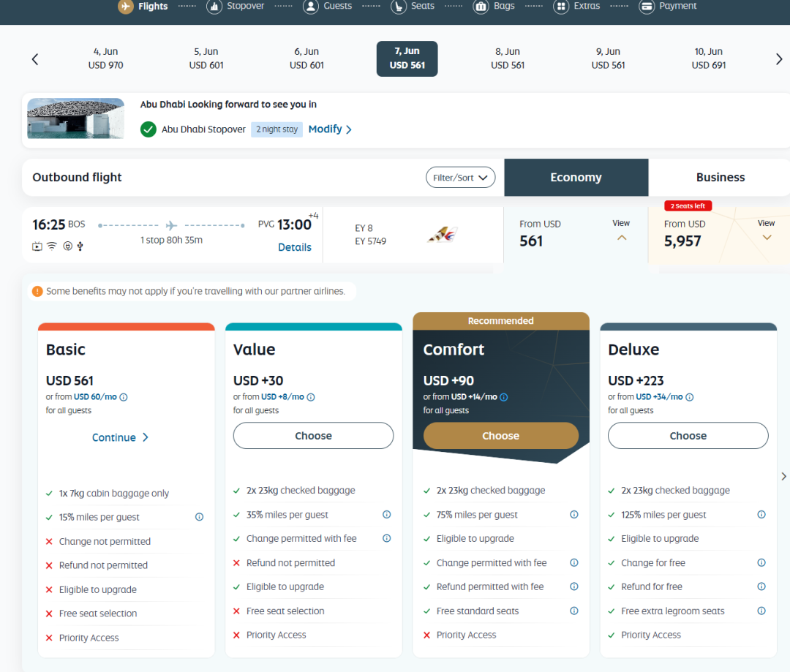Click the Payment step icon

click(x=647, y=7)
